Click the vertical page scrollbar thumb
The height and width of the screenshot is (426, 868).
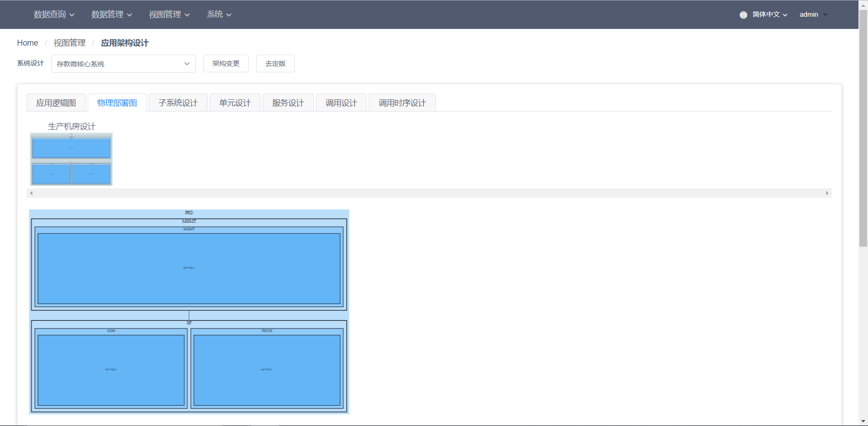863,128
